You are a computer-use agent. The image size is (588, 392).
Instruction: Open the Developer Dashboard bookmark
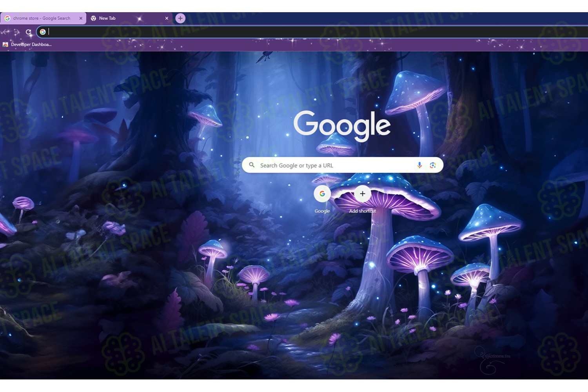coord(27,44)
